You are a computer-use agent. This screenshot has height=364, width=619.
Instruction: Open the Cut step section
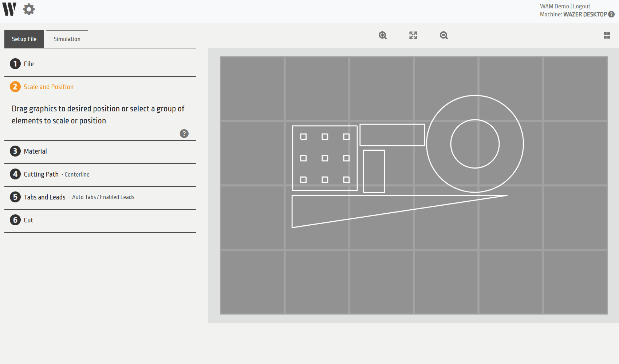pyautogui.click(x=28, y=220)
